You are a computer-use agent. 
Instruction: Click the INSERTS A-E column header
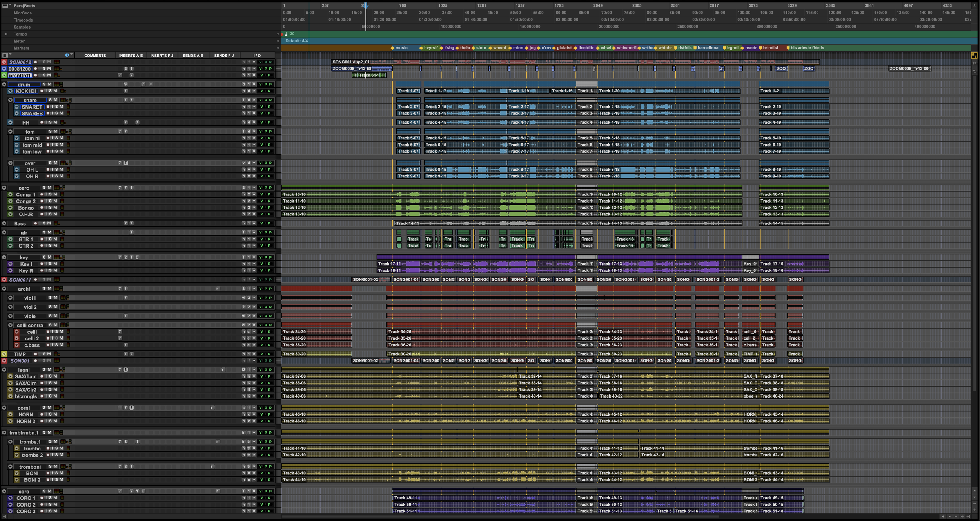pos(131,56)
